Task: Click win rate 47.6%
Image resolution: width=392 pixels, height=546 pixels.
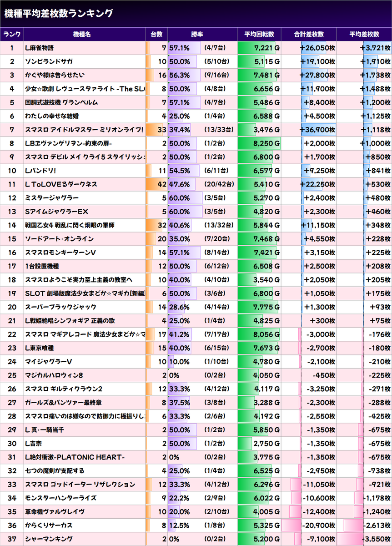Action: pyautogui.click(x=179, y=184)
